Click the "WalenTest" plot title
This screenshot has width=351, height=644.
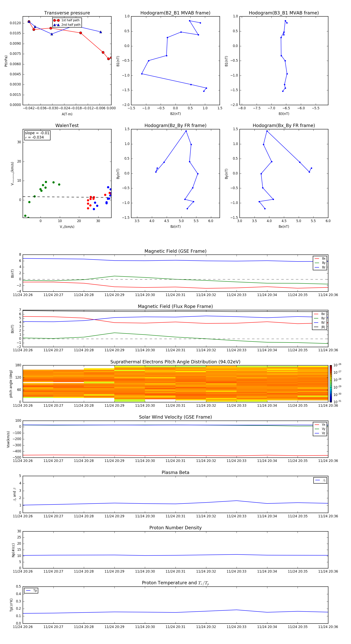pyautogui.click(x=67, y=125)
